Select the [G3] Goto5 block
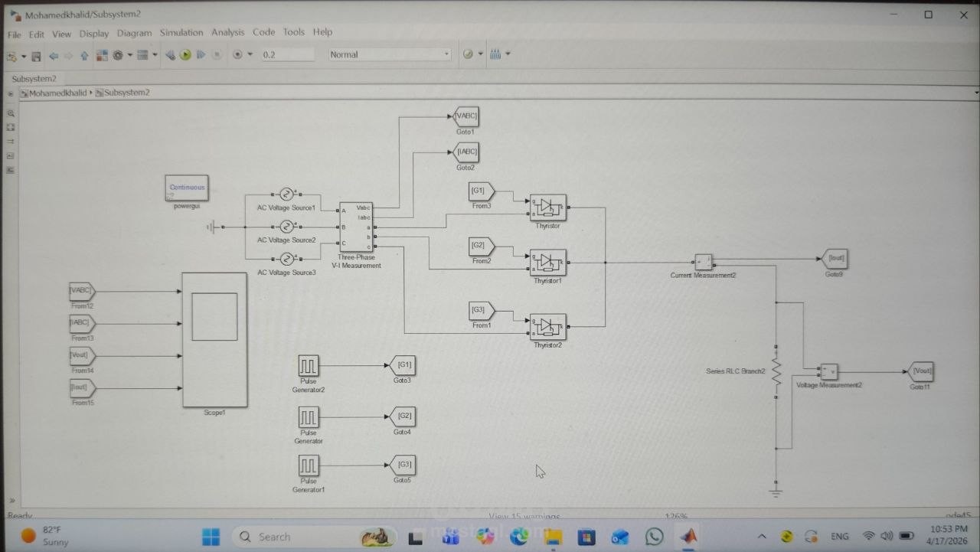The width and height of the screenshot is (980, 552). 403,465
